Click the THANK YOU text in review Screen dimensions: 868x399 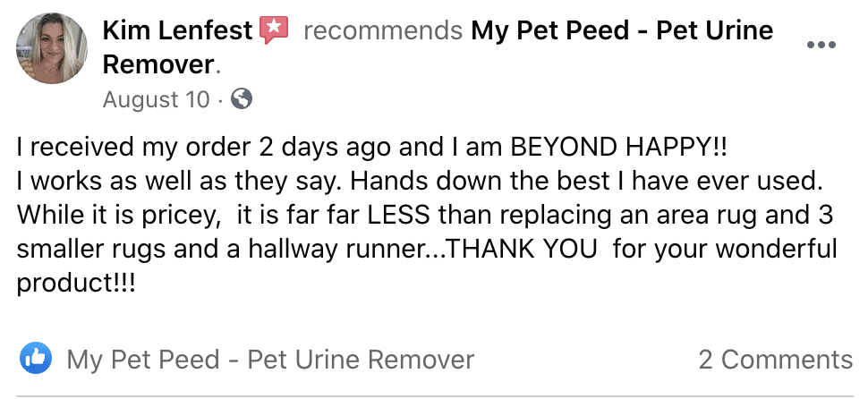pos(521,250)
